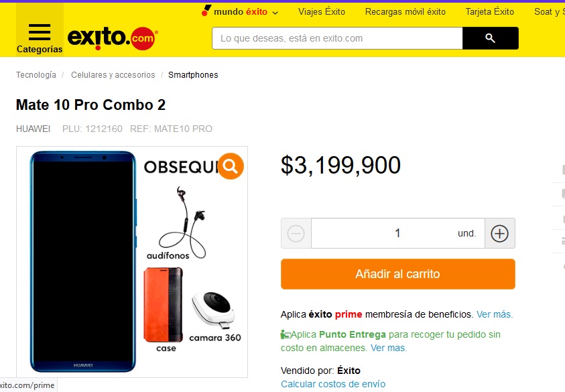565x392 pixels.
Task: Click the Añadir al carrito button
Action: coord(398,274)
